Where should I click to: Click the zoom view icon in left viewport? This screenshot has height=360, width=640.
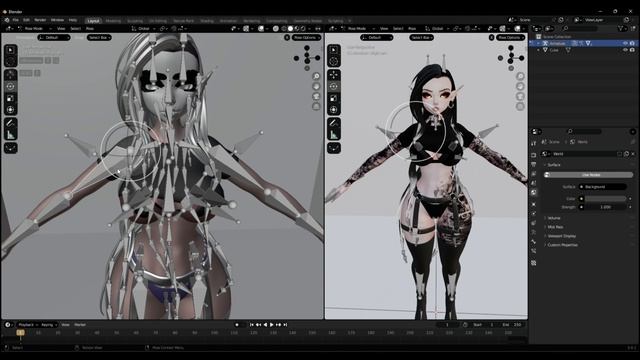(x=316, y=76)
